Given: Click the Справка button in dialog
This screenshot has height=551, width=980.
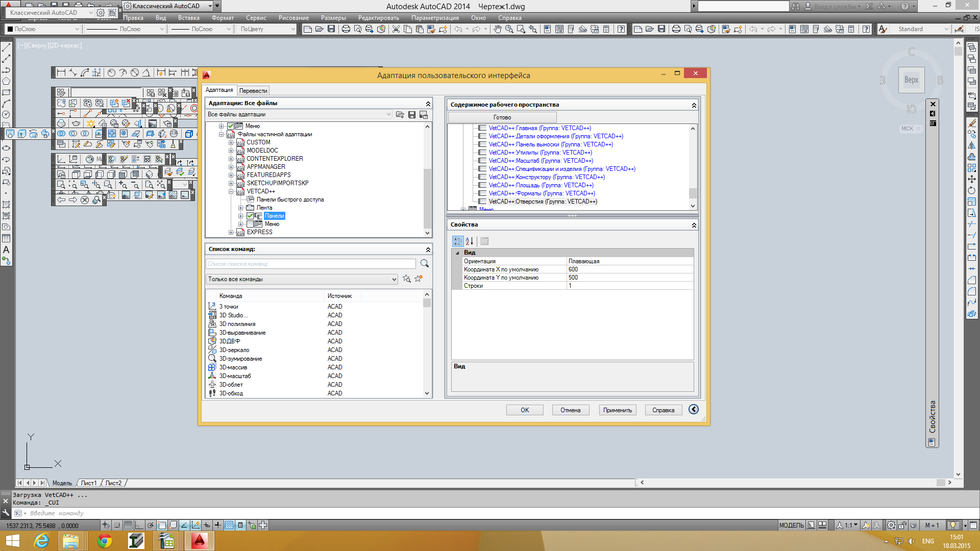Looking at the screenshot, I should coord(664,410).
